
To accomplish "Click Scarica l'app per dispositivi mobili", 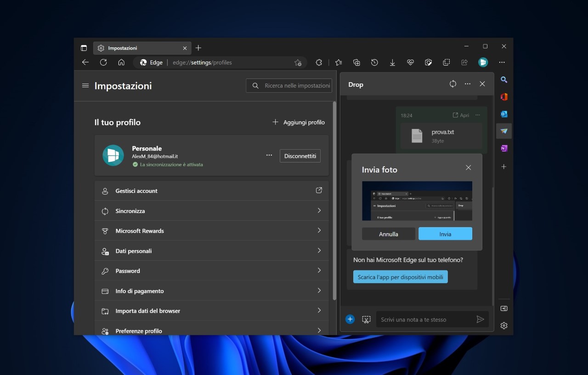I will 401,277.
